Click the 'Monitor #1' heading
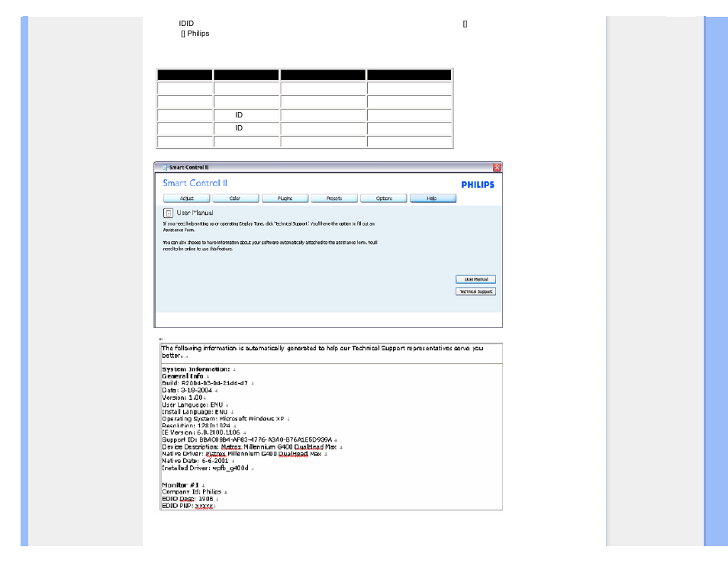Viewport: 728px width, 563px height. [180, 485]
